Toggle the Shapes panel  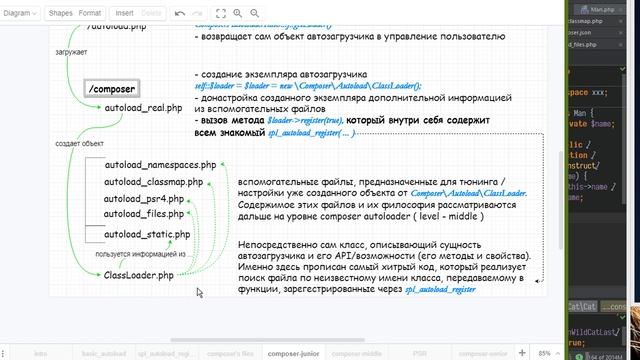pos(60,13)
